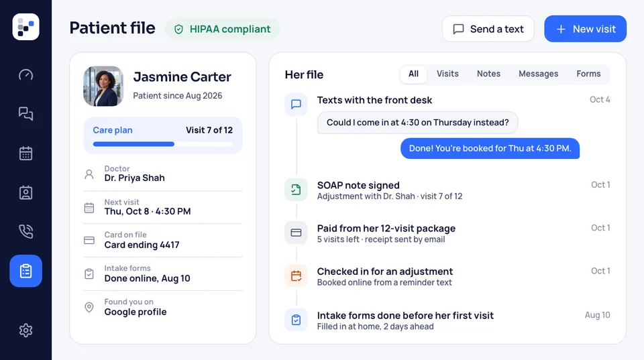Screen dimensions: 644x360
Task: Click the 'Oct 4' date label
Action: click(600, 100)
